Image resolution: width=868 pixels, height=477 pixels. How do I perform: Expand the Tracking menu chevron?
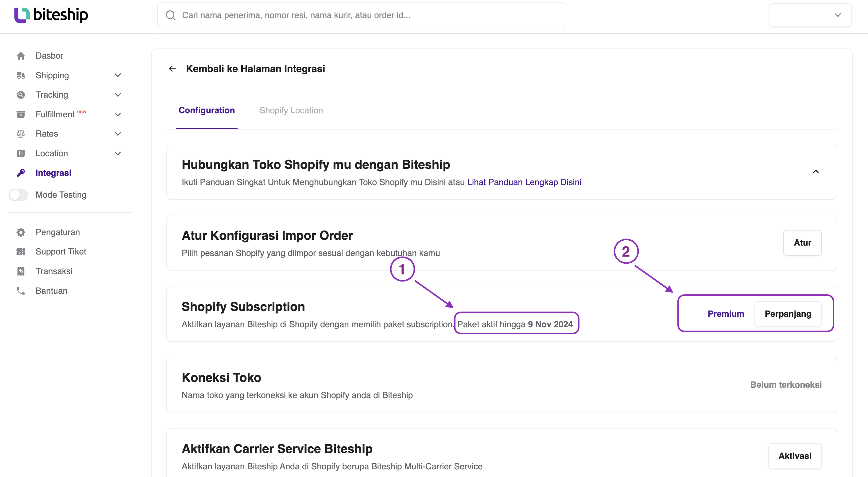pyautogui.click(x=118, y=95)
